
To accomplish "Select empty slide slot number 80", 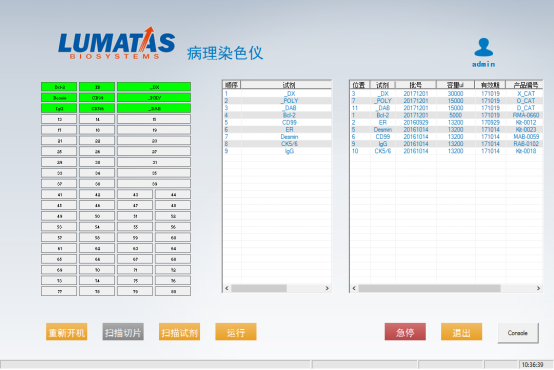I will [x=173, y=291].
